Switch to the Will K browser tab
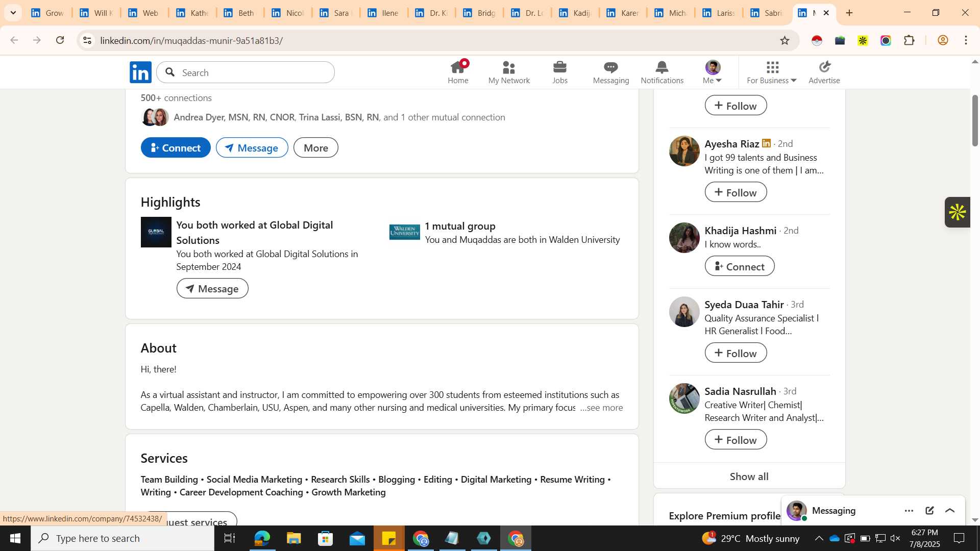The height and width of the screenshot is (551, 980). 95,13
